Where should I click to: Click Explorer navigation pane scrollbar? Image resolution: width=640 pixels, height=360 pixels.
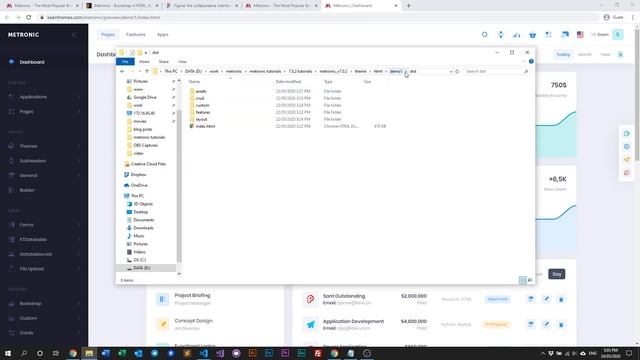coord(179,186)
